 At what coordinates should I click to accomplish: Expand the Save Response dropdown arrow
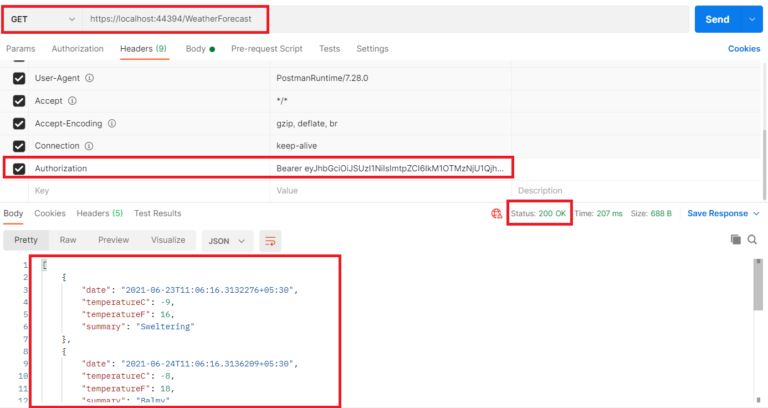pyautogui.click(x=756, y=214)
